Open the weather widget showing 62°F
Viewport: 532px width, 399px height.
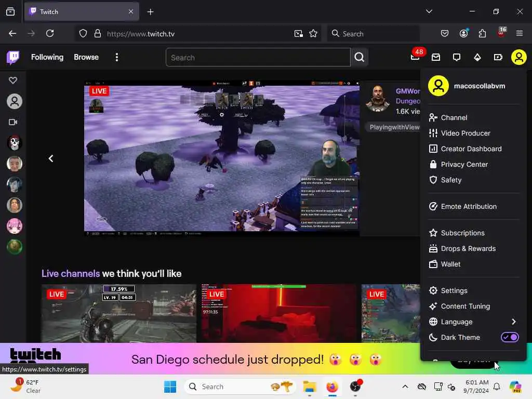26,387
